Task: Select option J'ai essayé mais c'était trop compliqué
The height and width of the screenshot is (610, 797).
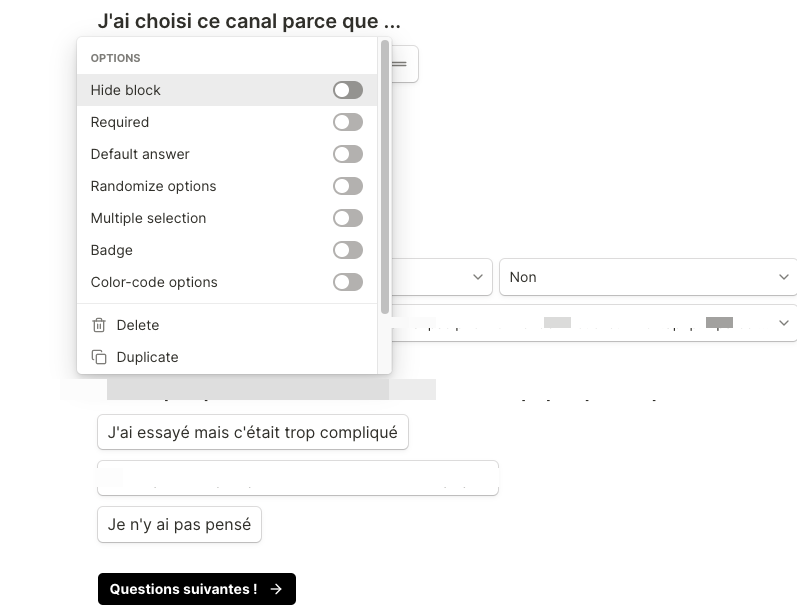Action: click(253, 432)
